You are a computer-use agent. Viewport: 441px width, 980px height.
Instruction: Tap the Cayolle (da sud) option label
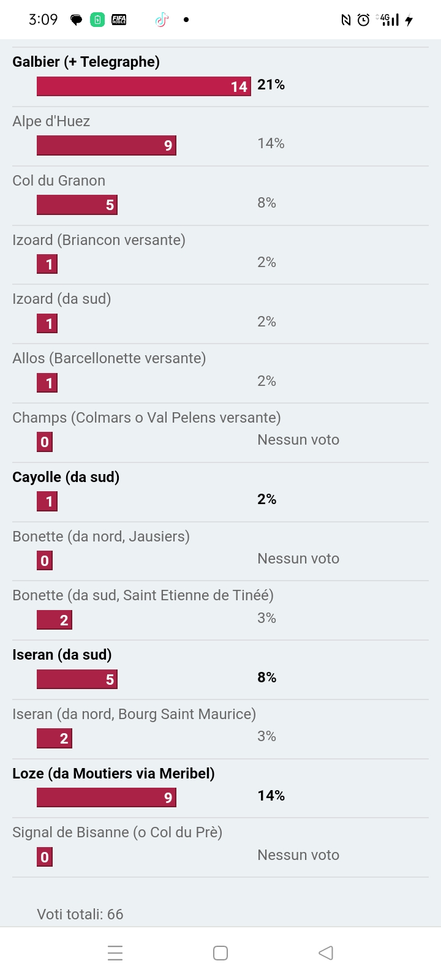[66, 477]
